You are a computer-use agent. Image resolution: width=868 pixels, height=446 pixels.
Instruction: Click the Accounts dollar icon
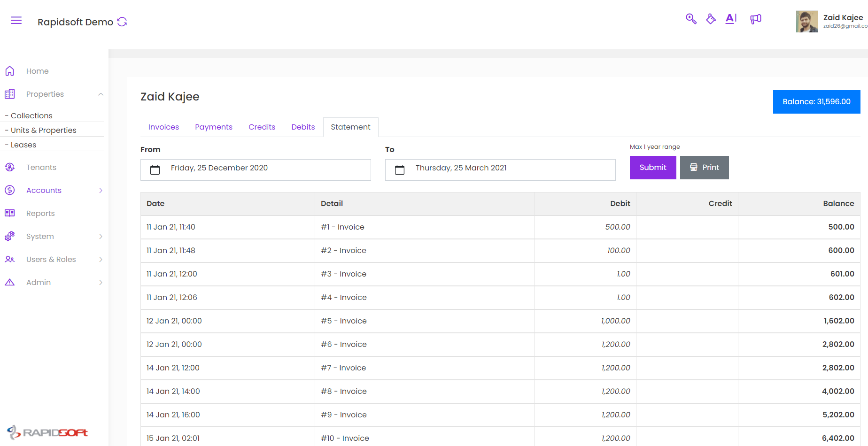(x=10, y=190)
